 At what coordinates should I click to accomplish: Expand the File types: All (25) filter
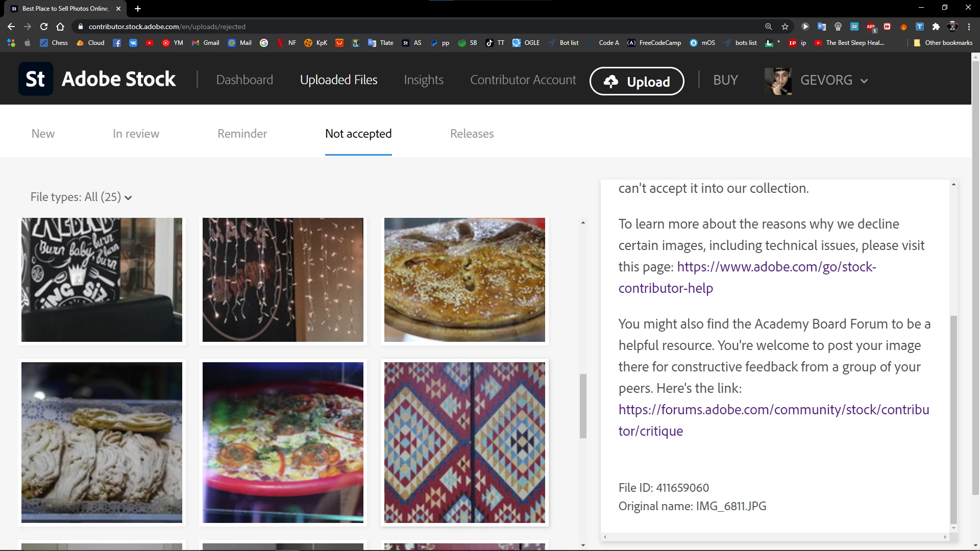click(x=81, y=197)
